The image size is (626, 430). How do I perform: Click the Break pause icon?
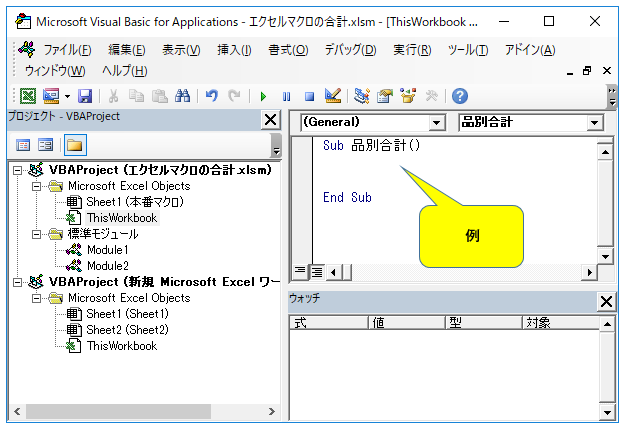(286, 96)
